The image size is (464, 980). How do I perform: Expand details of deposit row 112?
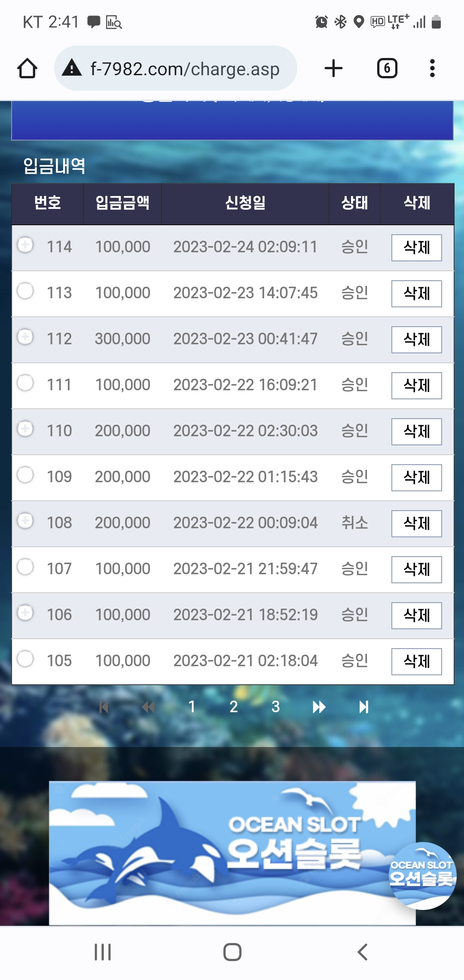coord(25,337)
